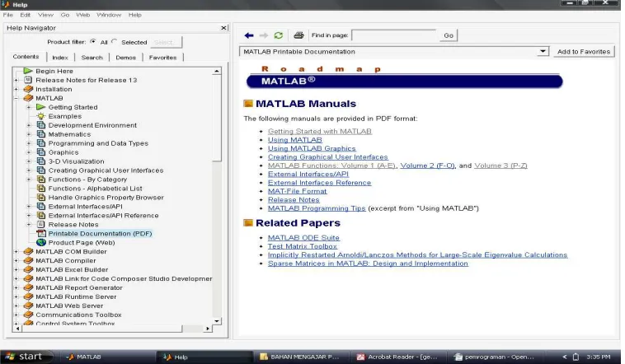
Task: Click the blue Back arrow icon
Action: pos(249,35)
